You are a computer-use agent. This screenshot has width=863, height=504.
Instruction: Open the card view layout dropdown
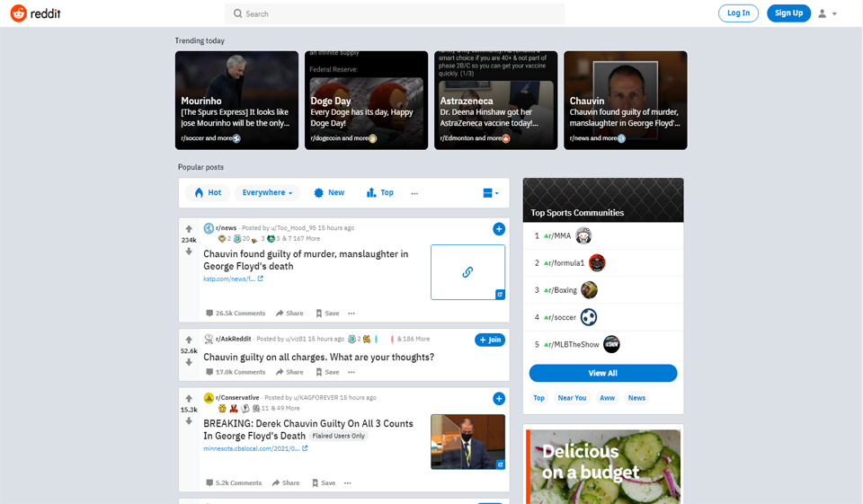(x=491, y=193)
